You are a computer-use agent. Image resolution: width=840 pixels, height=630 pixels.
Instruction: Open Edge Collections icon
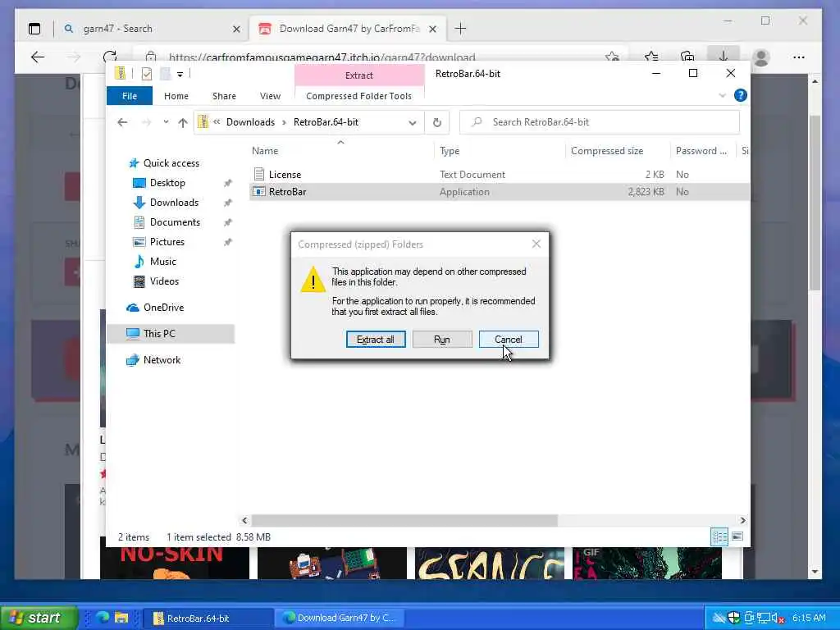coord(687,57)
